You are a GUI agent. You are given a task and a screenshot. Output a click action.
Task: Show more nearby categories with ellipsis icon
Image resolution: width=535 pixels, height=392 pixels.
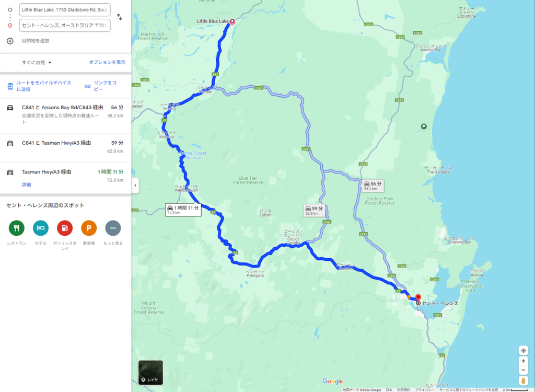click(x=113, y=228)
